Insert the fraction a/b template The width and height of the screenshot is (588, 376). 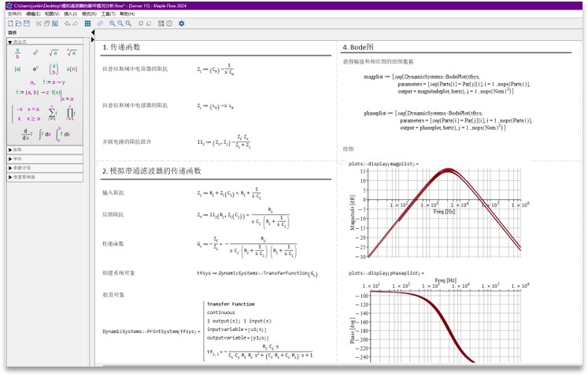click(17, 53)
